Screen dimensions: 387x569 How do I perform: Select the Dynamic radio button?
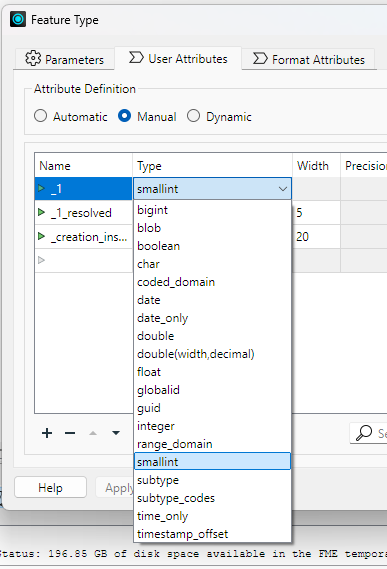coord(193,116)
